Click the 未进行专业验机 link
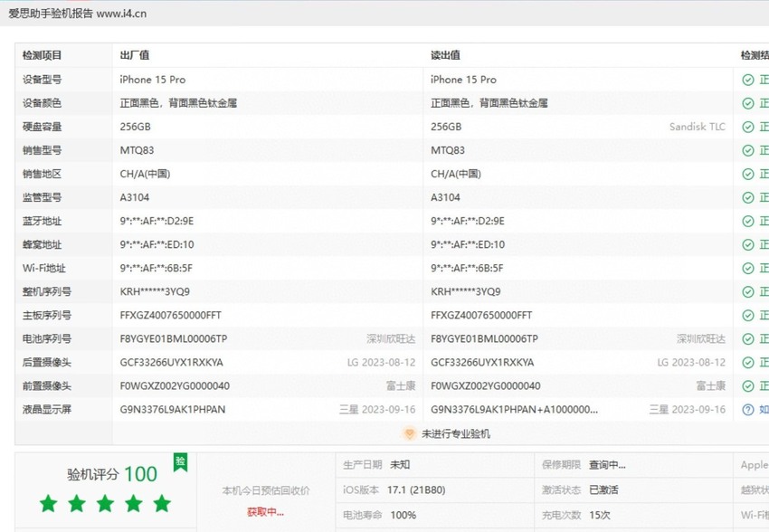Image resolution: width=769 pixels, height=532 pixels. pyautogui.click(x=456, y=434)
